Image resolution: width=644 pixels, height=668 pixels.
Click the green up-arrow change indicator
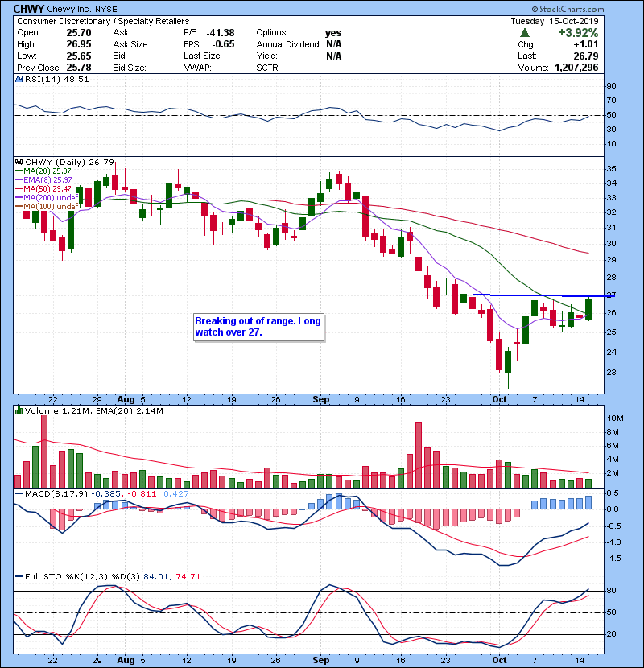tap(525, 33)
